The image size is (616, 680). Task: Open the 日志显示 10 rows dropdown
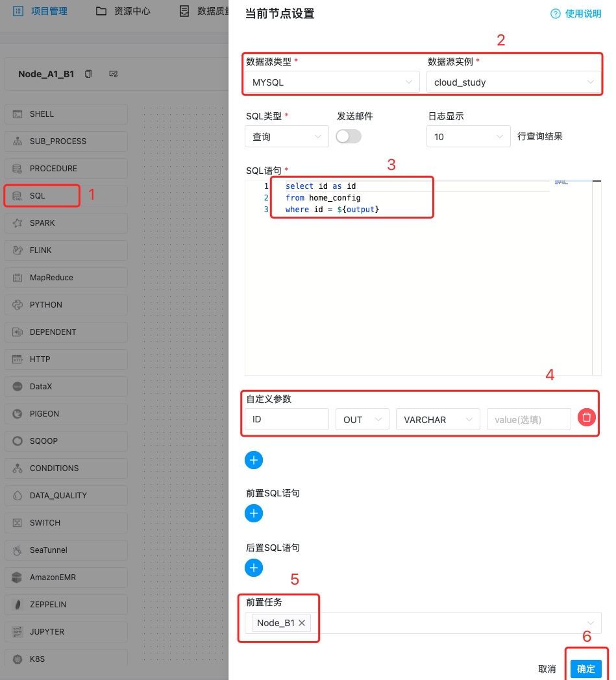pos(469,137)
